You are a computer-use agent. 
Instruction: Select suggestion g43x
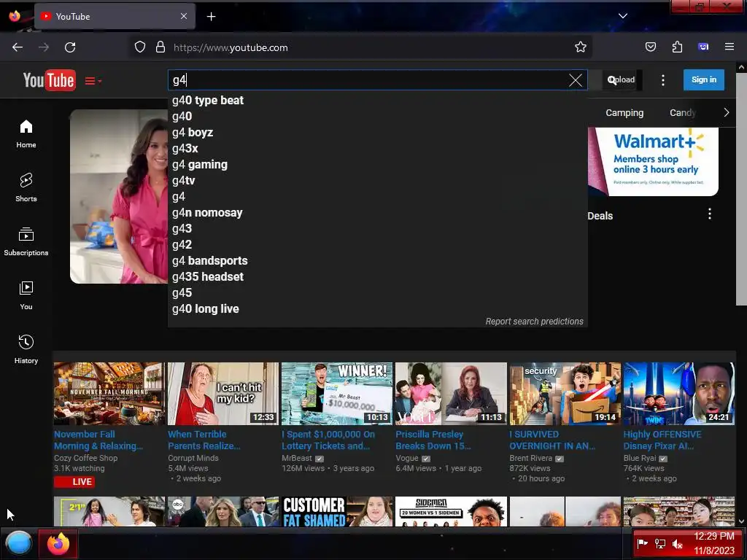coord(377,149)
